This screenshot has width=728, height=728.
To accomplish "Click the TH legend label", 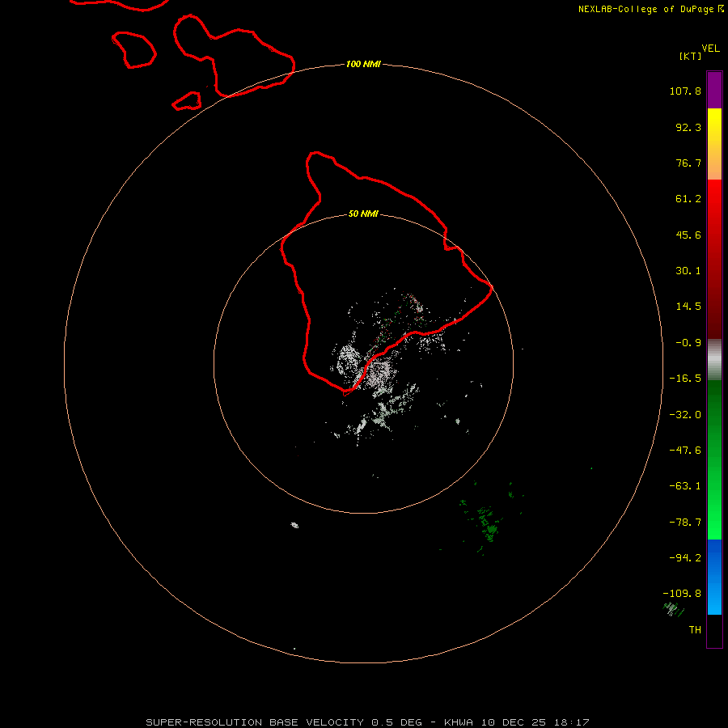I will 695,630.
